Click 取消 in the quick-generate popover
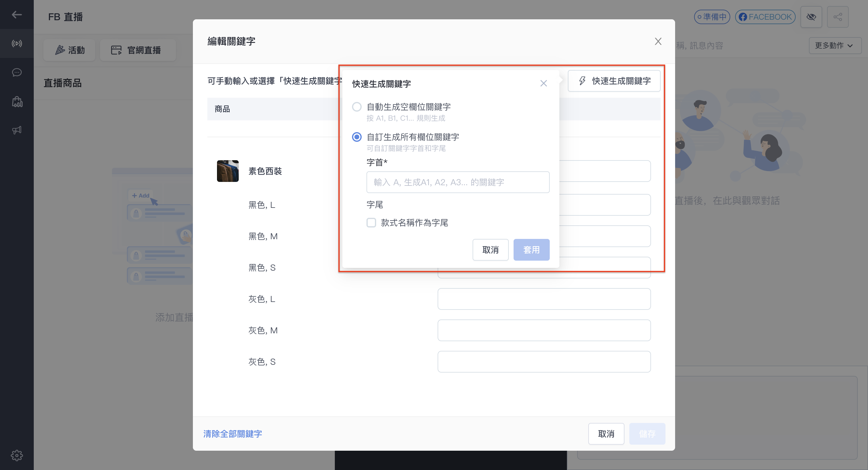The image size is (868, 470). click(490, 250)
